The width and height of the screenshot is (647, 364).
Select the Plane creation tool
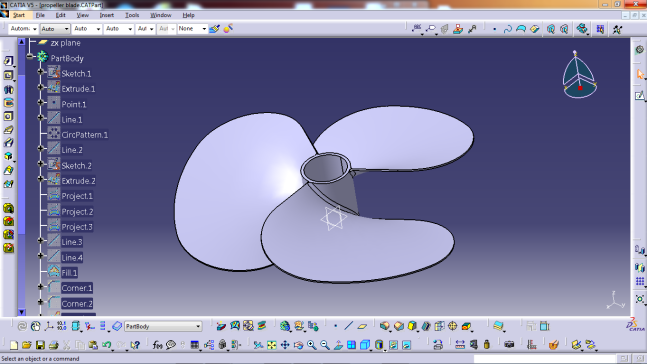(x=362, y=326)
